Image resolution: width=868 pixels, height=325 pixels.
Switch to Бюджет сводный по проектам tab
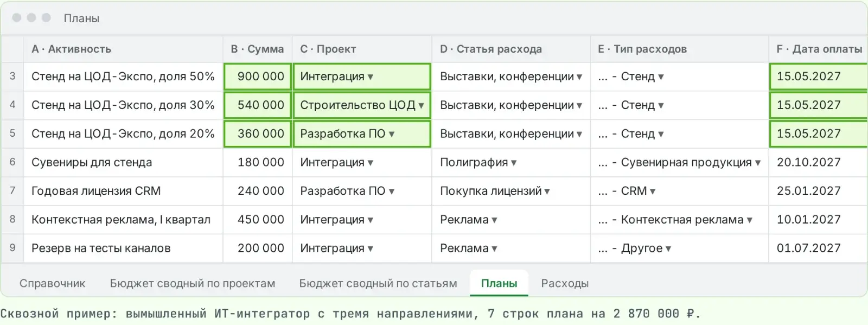coord(193,283)
